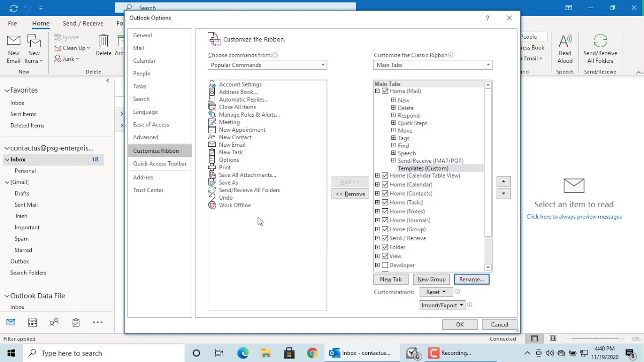Viewport: 644px width, 362px height.
Task: Expand the Home (Calendar) tree node
Action: click(x=377, y=185)
